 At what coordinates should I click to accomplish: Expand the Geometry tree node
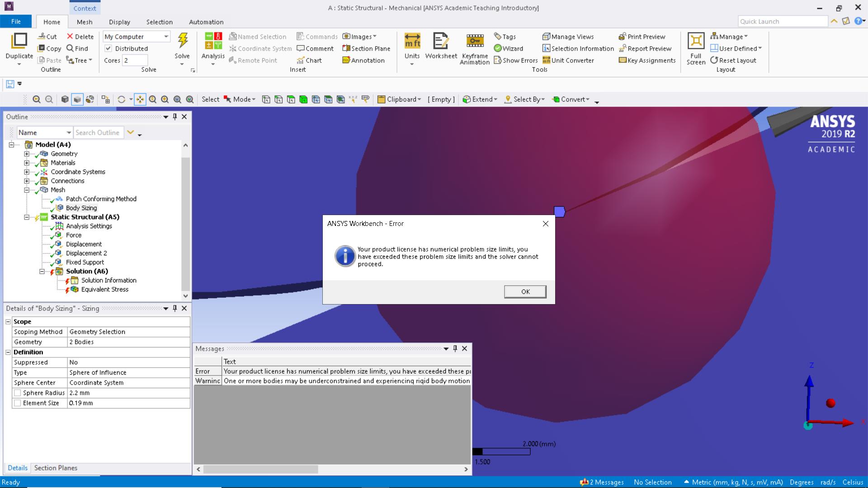(27, 154)
